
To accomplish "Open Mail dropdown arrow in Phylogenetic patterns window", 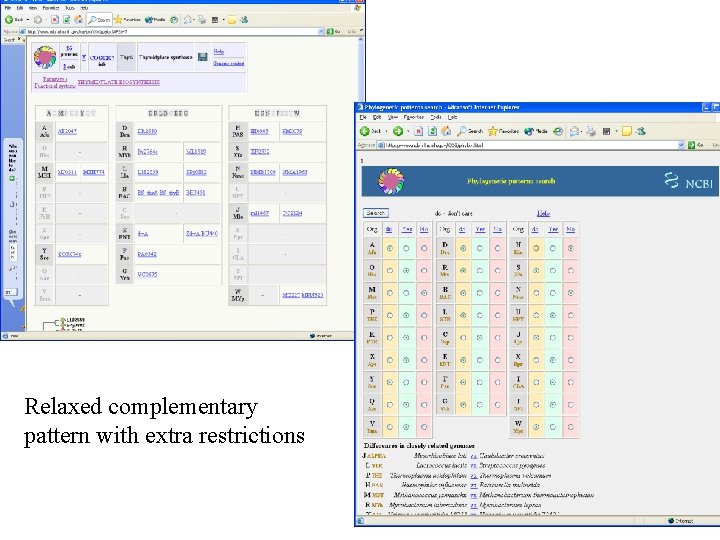I will (x=582, y=131).
